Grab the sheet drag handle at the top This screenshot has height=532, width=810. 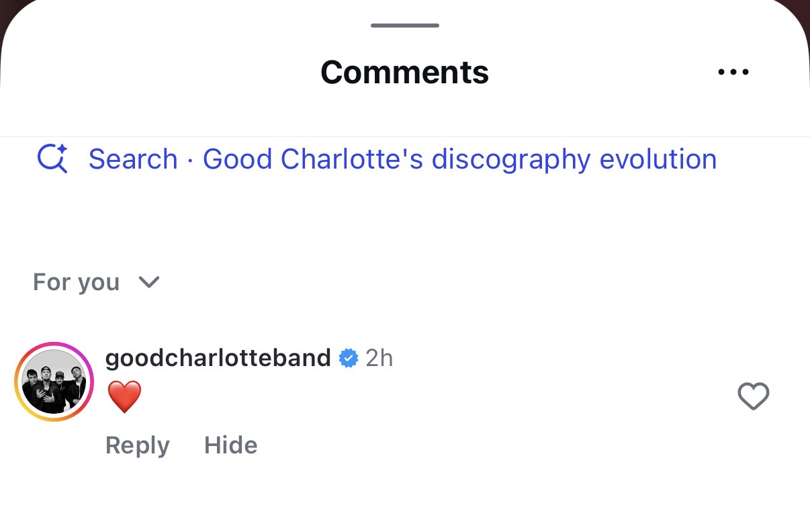coord(404,26)
